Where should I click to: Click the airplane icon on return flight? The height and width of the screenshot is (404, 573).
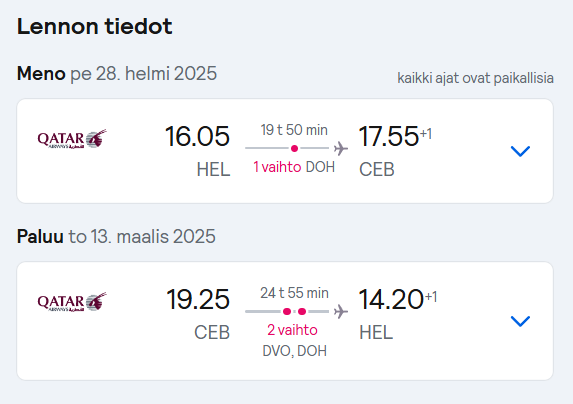[x=341, y=312]
